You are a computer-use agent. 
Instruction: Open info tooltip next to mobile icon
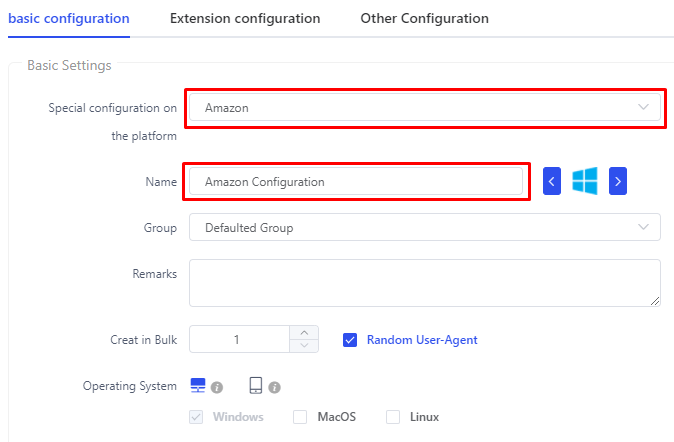[x=274, y=388]
